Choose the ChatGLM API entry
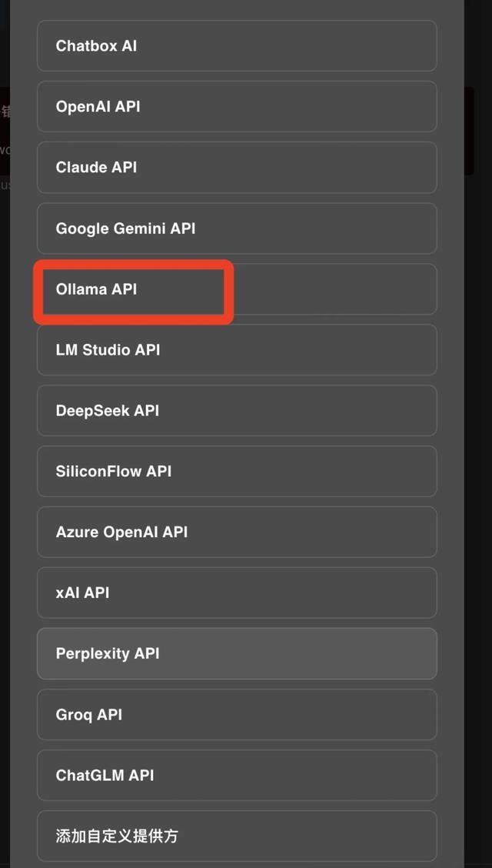 tap(237, 776)
